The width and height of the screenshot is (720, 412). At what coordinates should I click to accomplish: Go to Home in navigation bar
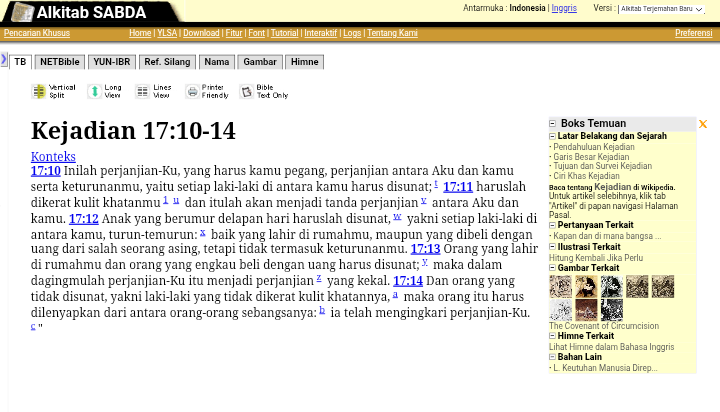[140, 33]
